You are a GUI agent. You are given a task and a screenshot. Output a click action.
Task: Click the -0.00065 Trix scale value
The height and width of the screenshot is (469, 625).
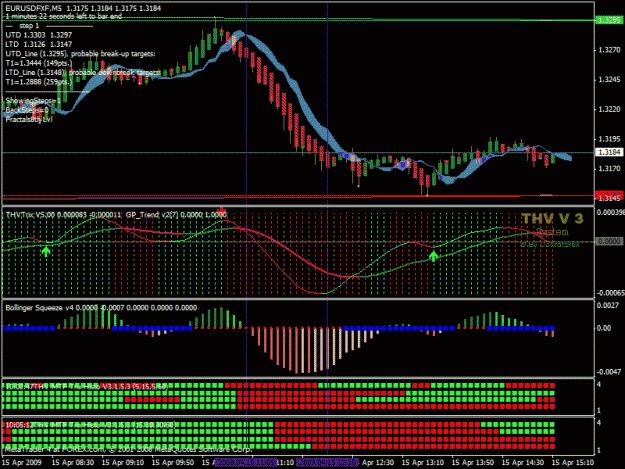610,293
